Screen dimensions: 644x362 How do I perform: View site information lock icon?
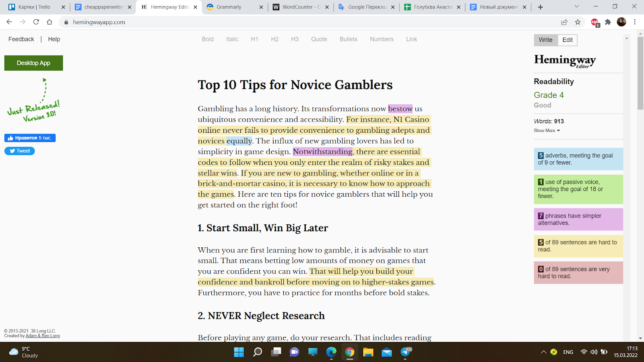click(x=66, y=22)
